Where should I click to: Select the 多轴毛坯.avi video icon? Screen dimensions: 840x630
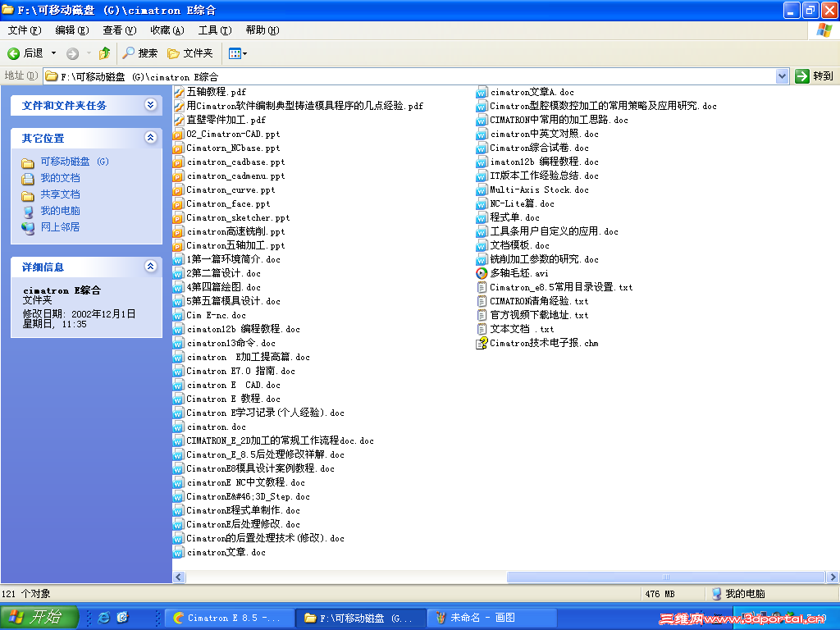(x=482, y=273)
